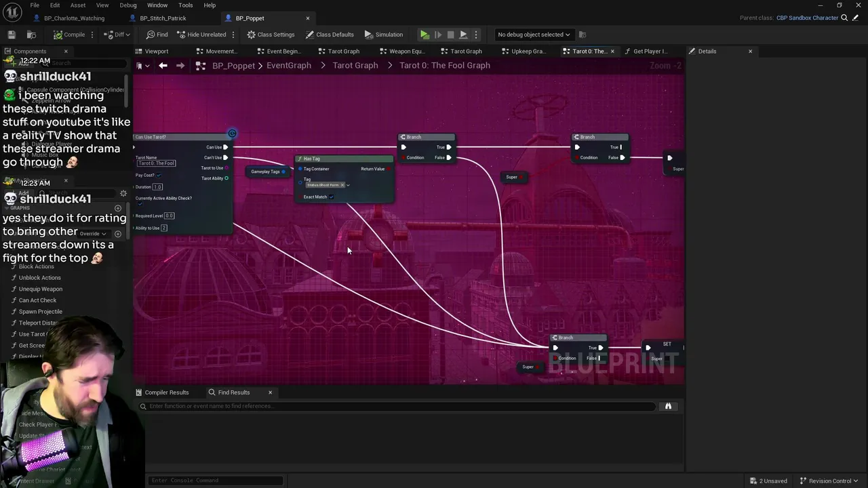This screenshot has height=488, width=868.
Task: Click the latent clock icon on Can Use Tarot
Action: [x=232, y=134]
